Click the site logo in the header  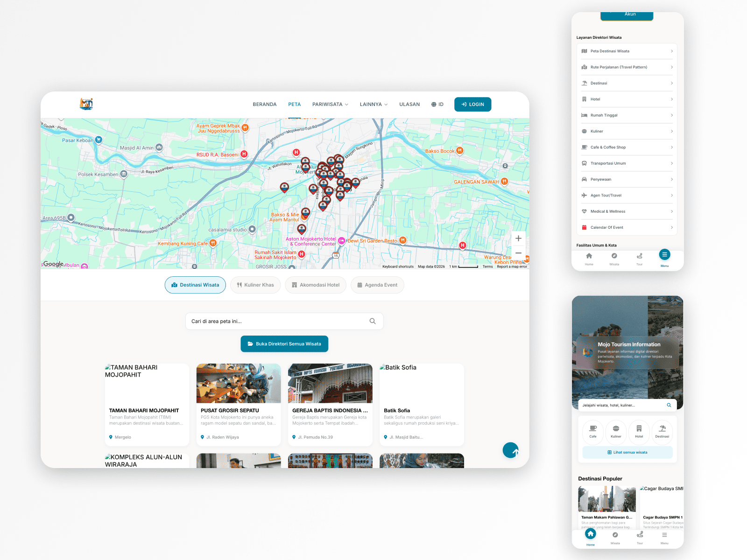[86, 104]
